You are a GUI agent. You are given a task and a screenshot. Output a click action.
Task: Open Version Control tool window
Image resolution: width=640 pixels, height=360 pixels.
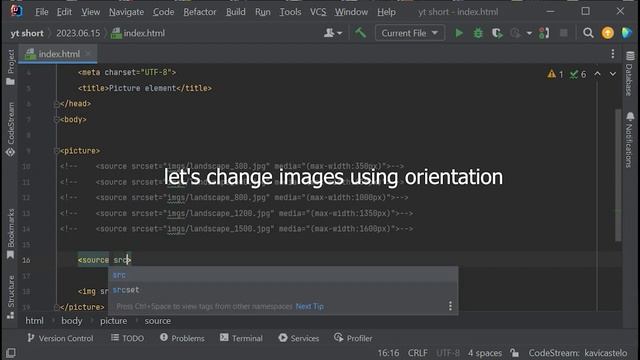pyautogui.click(x=60, y=338)
